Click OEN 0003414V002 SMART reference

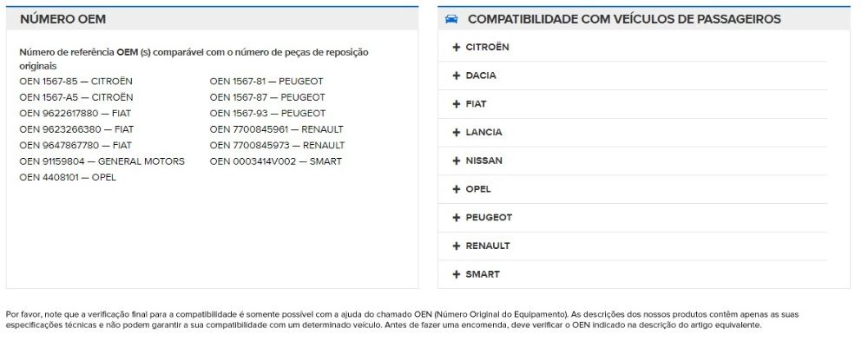pos(276,161)
